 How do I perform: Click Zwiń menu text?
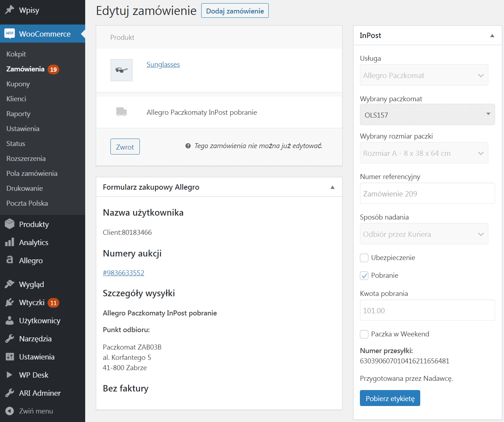pyautogui.click(x=36, y=411)
